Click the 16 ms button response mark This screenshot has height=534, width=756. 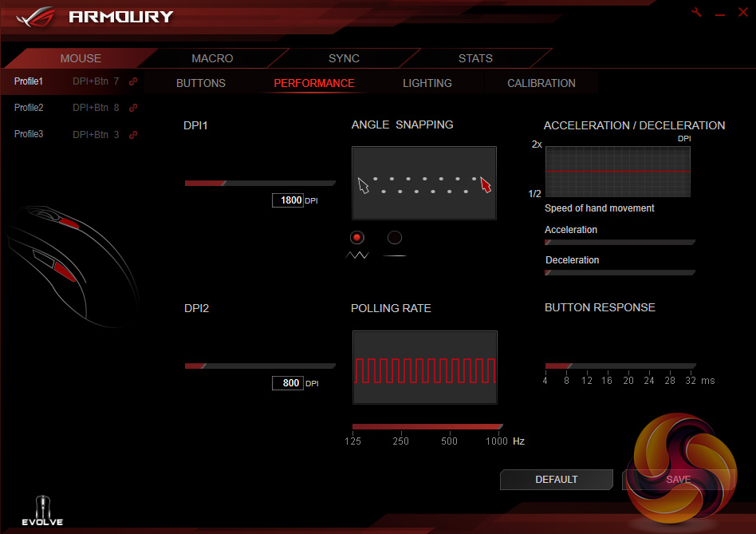(607, 381)
